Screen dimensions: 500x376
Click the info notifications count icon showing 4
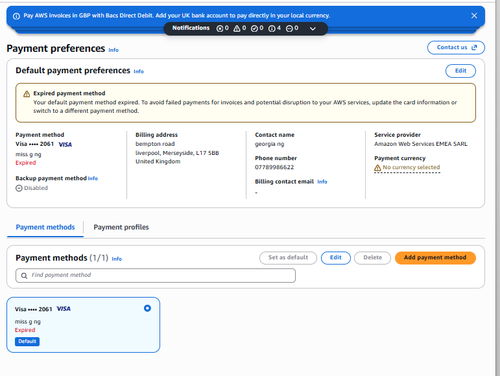coord(272,29)
